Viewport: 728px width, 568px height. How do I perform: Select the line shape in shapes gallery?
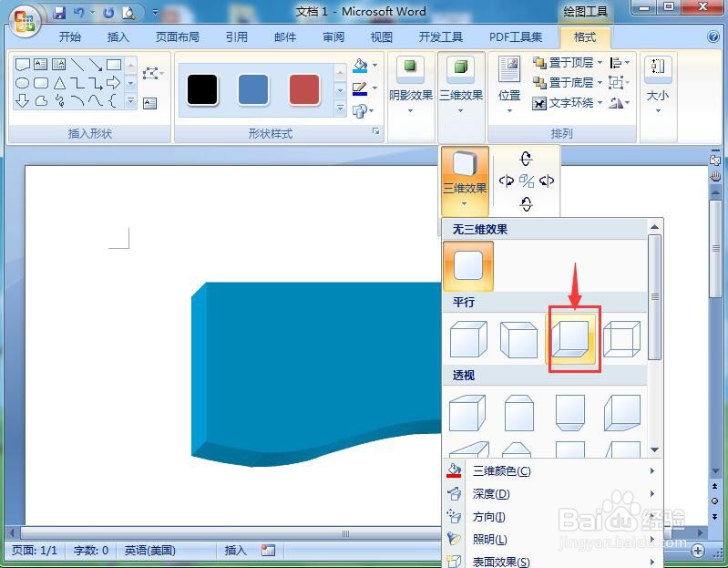click(x=77, y=64)
